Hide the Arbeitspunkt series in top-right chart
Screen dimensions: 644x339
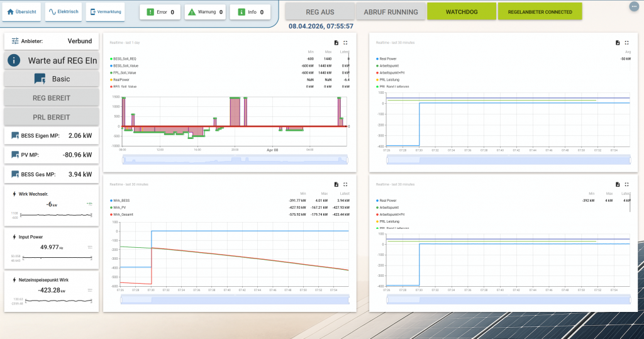click(x=390, y=65)
